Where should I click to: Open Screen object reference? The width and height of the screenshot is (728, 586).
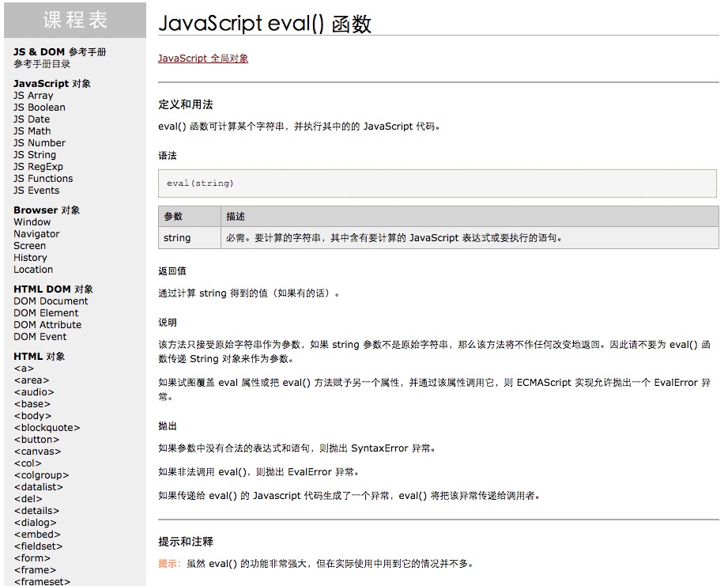pyautogui.click(x=30, y=246)
